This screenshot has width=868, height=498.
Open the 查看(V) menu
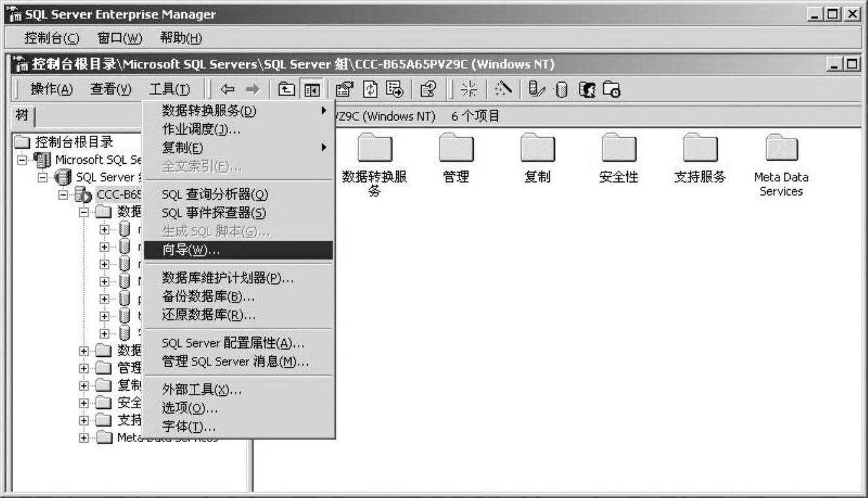(111, 89)
